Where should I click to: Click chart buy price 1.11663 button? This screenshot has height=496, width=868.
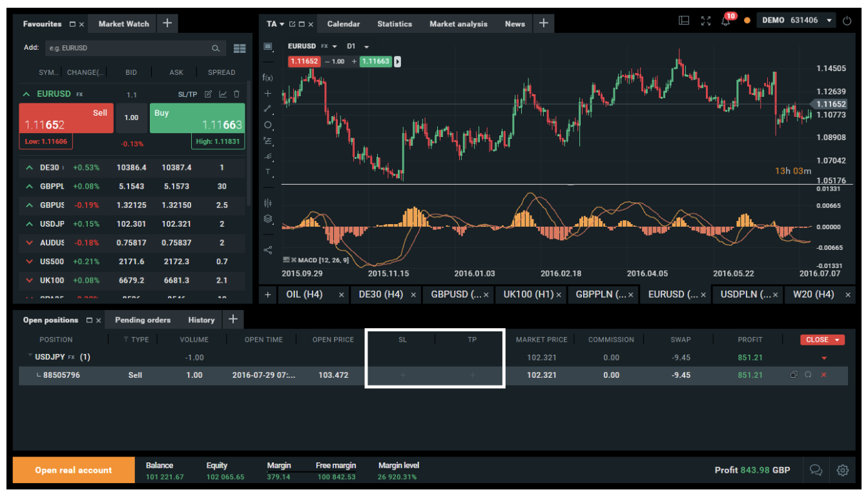click(376, 61)
